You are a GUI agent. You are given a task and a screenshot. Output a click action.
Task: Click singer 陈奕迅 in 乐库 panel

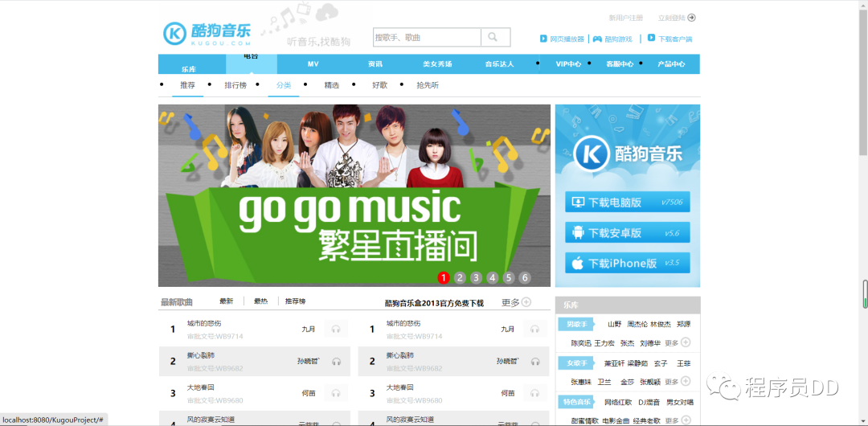click(x=582, y=343)
